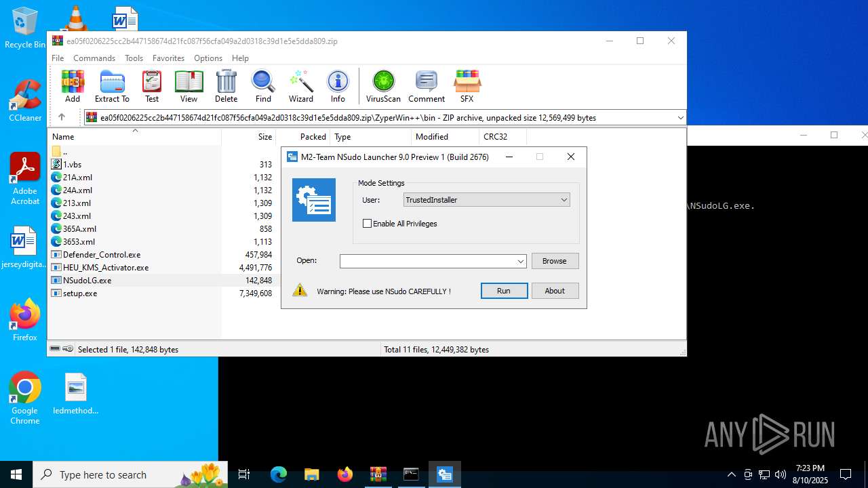Open the Google Chrome desktop shortcut
Screen dimensions: 868x488
point(25,399)
